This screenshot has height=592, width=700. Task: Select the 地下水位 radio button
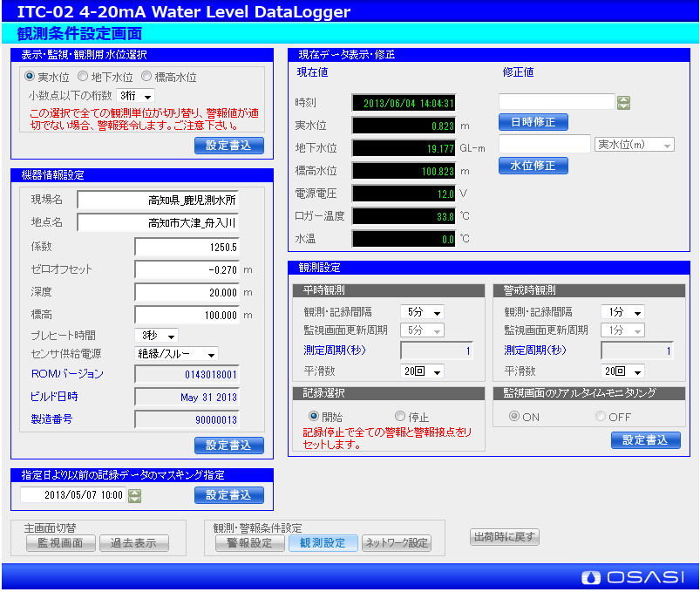tap(83, 77)
